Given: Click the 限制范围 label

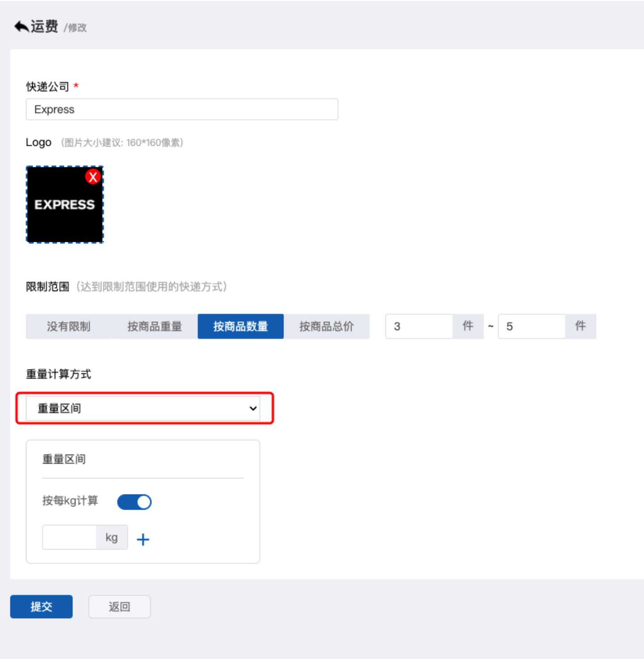Looking at the screenshot, I should click(47, 287).
